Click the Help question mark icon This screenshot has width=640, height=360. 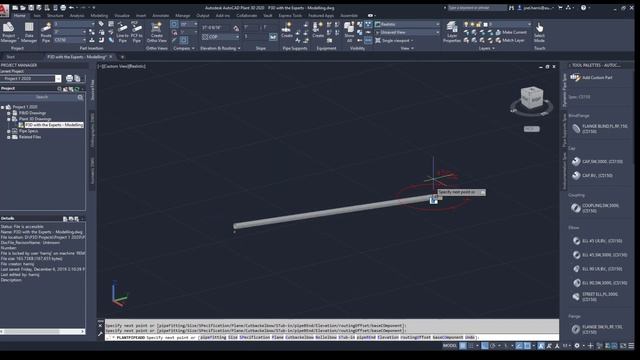pyautogui.click(x=583, y=8)
